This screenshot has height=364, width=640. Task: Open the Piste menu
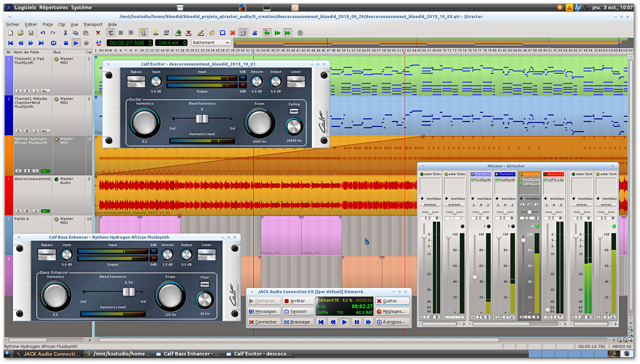47,25
